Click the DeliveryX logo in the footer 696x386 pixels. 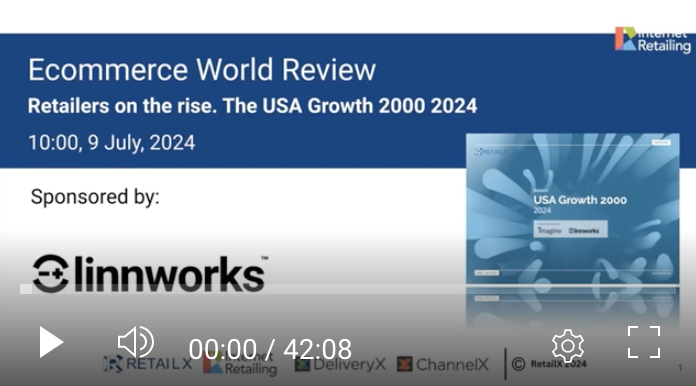340,365
